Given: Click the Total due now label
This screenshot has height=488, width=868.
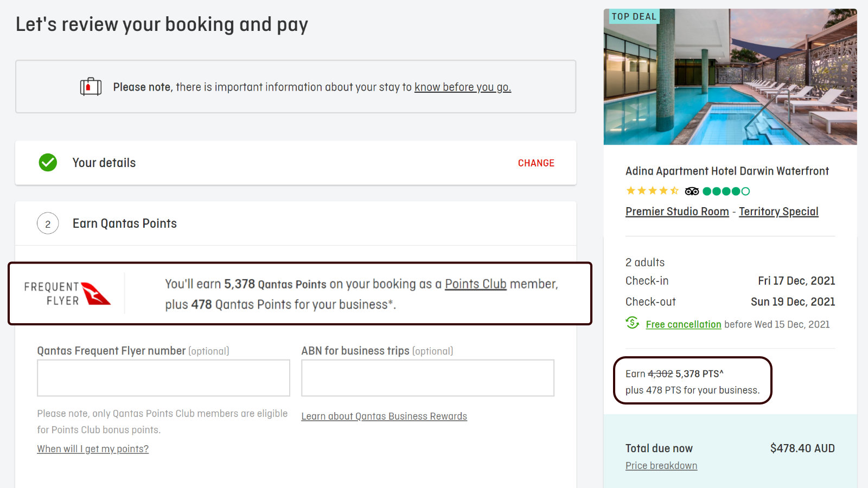Looking at the screenshot, I should (659, 448).
